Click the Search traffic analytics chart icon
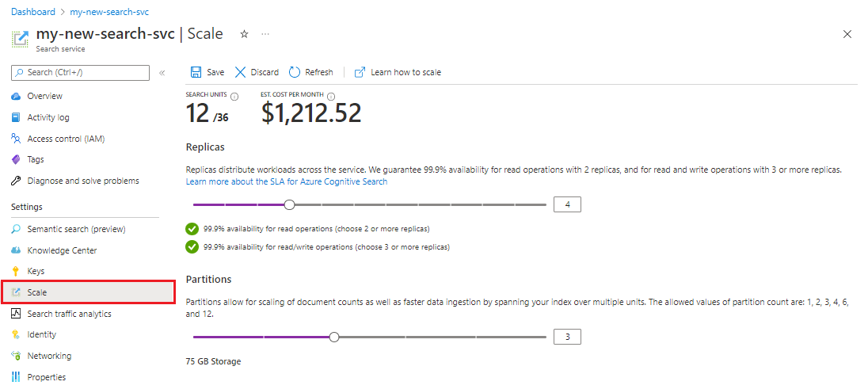 coord(16,314)
